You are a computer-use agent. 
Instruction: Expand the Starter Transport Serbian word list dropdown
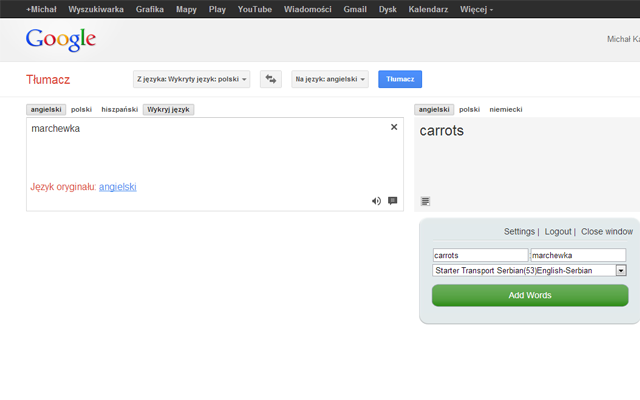(x=620, y=270)
